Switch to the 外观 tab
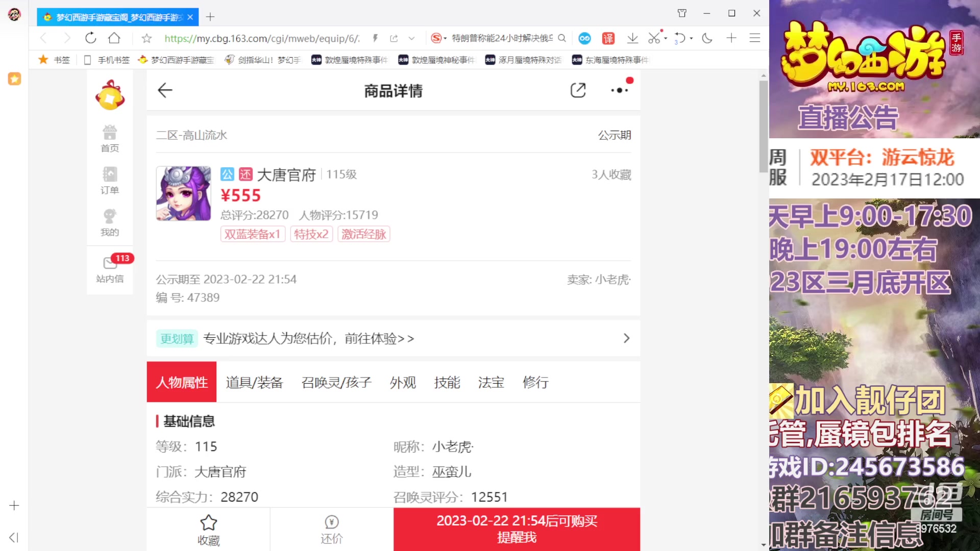Screen dimensions: 980x551 pos(403,382)
